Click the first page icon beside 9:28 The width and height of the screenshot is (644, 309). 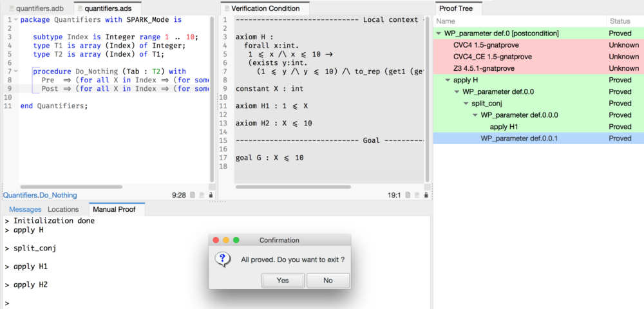[x=192, y=195]
